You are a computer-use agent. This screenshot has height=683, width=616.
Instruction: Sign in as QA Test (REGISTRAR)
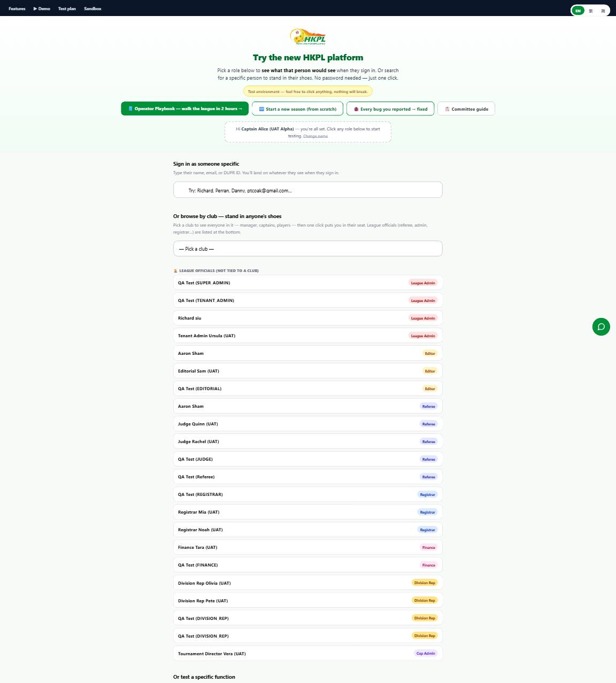point(308,494)
